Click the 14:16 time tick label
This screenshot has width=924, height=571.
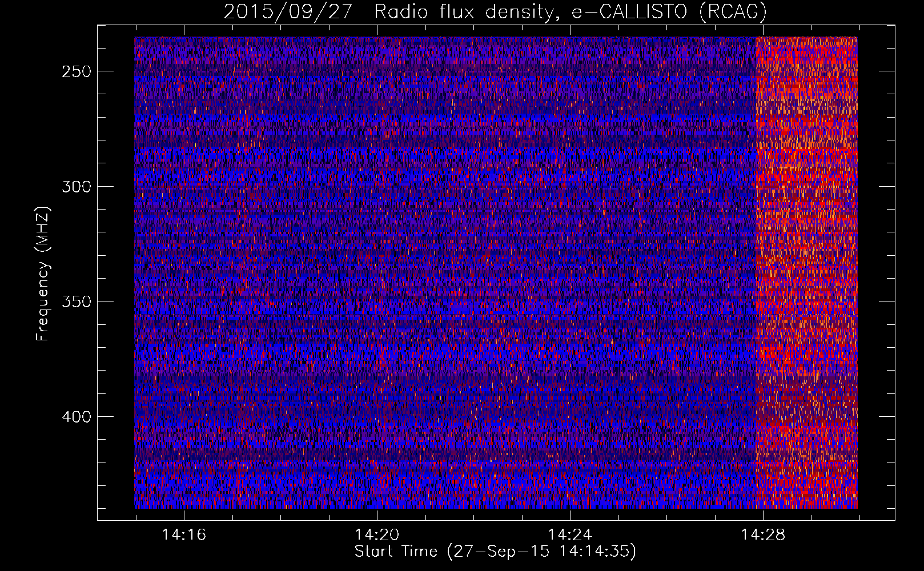(x=184, y=535)
